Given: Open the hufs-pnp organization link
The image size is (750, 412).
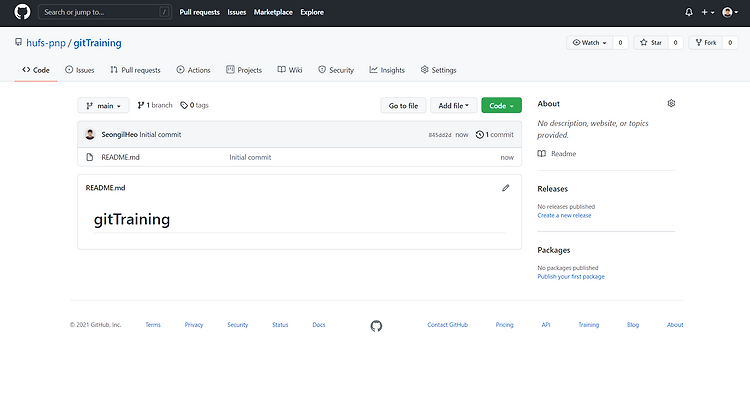Looking at the screenshot, I should 46,43.
